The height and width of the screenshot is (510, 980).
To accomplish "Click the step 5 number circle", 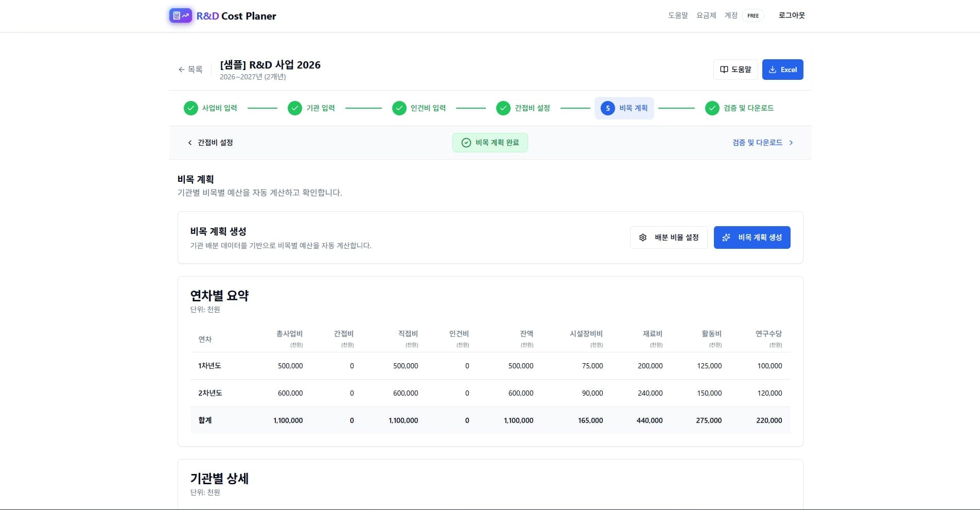I will tap(608, 108).
